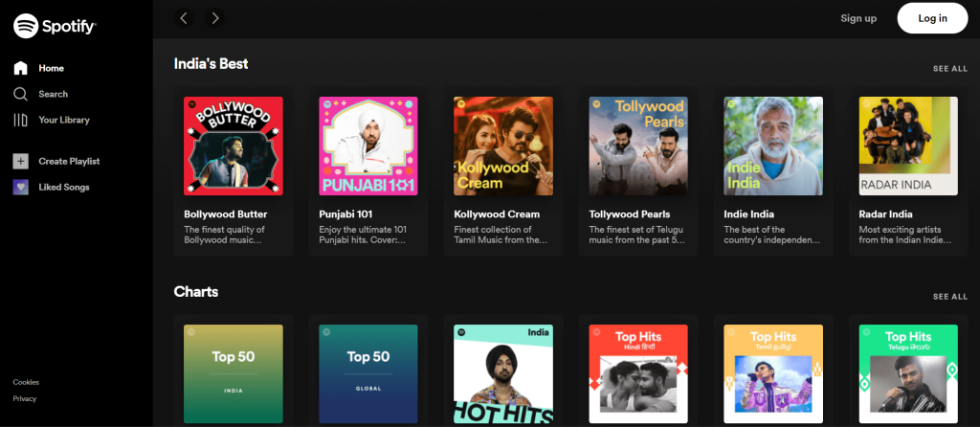This screenshot has width=980, height=427.
Task: Click the Liked Songs heart icon
Action: (x=21, y=187)
